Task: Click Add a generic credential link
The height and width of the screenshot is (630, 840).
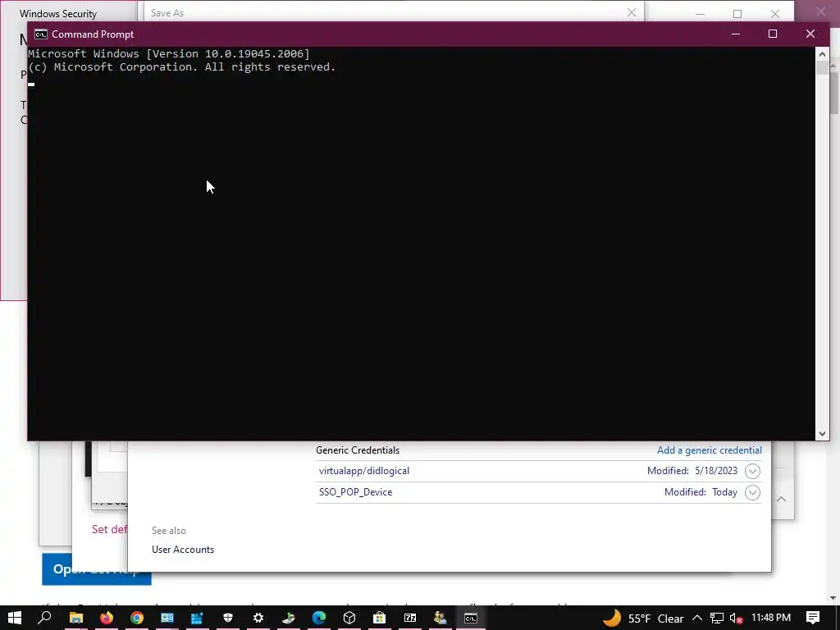Action: coord(710,450)
